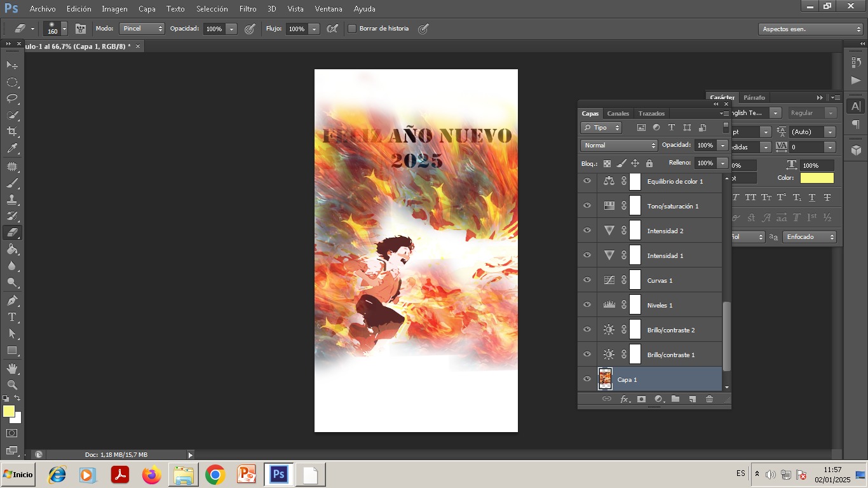Open the eraser Opacidad slider arrow in options bar
The width and height of the screenshot is (868, 488).
(231, 29)
